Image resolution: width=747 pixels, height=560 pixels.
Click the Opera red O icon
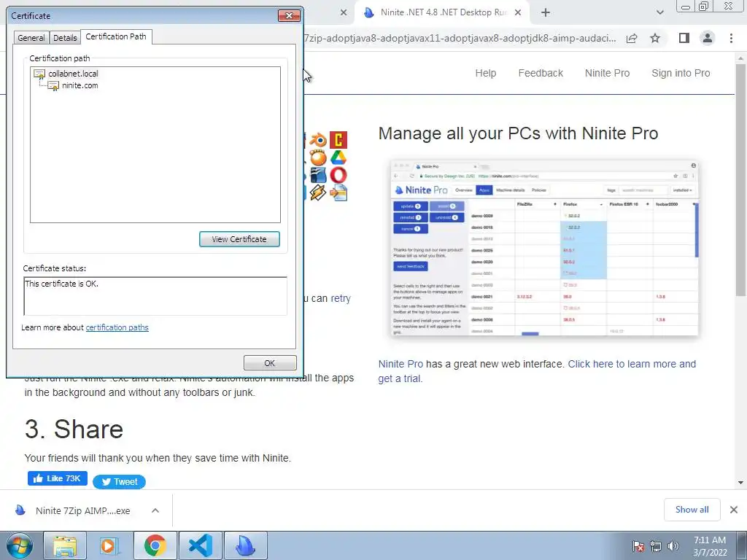click(x=338, y=175)
